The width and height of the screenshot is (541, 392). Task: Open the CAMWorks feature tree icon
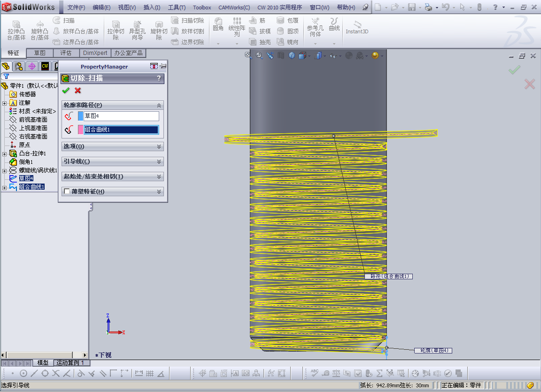click(45, 66)
